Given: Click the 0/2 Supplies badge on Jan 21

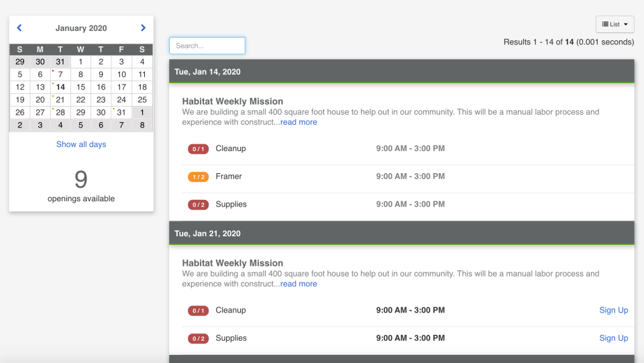Looking at the screenshot, I should coord(198,339).
